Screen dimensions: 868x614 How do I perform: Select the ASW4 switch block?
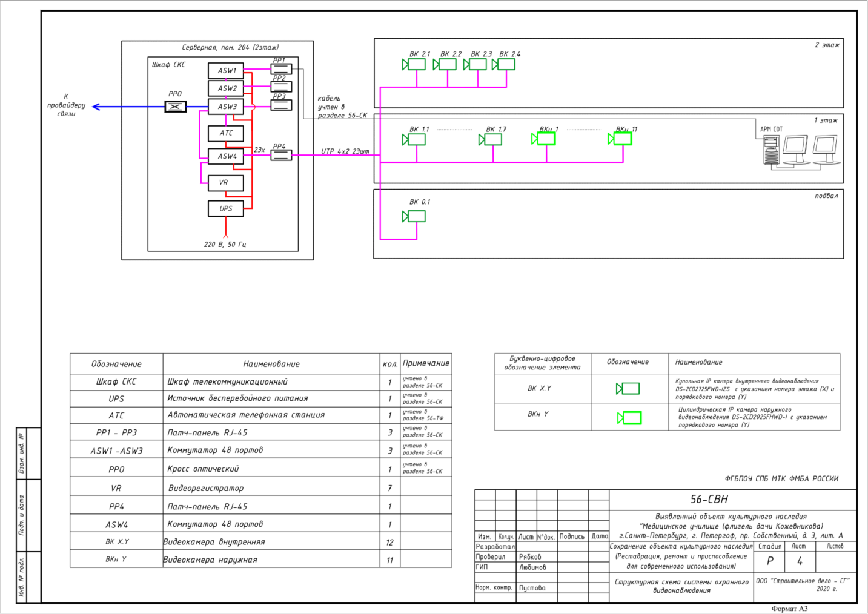(x=226, y=156)
